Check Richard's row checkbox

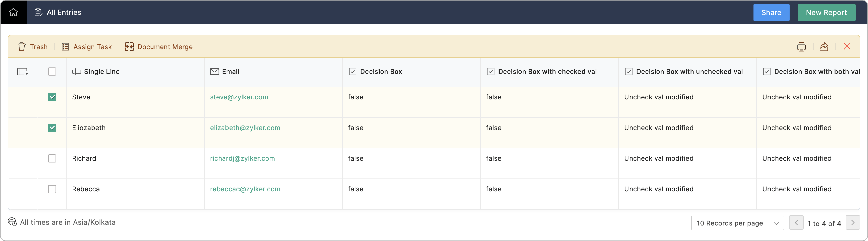point(52,158)
